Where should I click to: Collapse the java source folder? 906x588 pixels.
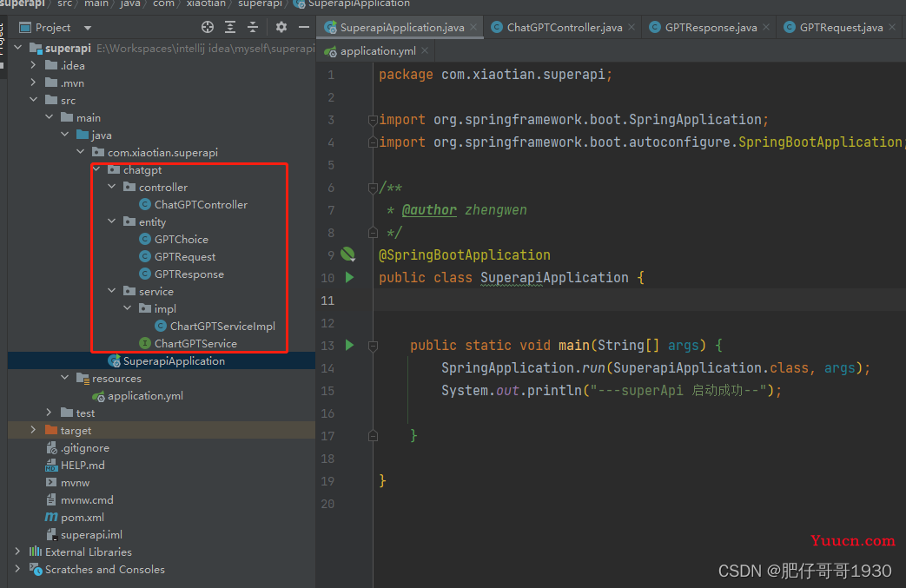64,135
